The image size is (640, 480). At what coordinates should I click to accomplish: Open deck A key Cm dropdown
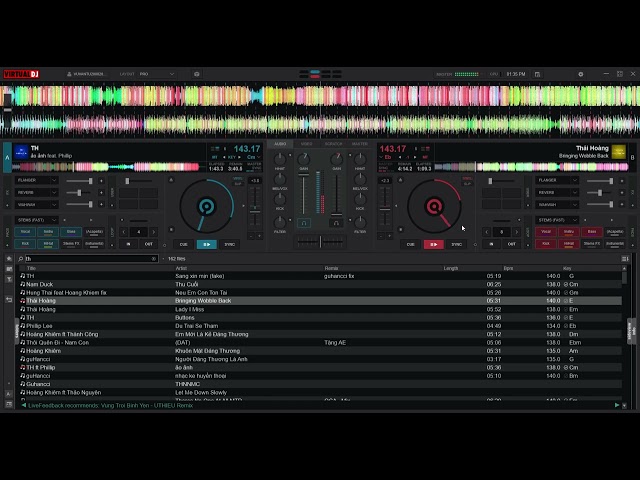[253, 157]
